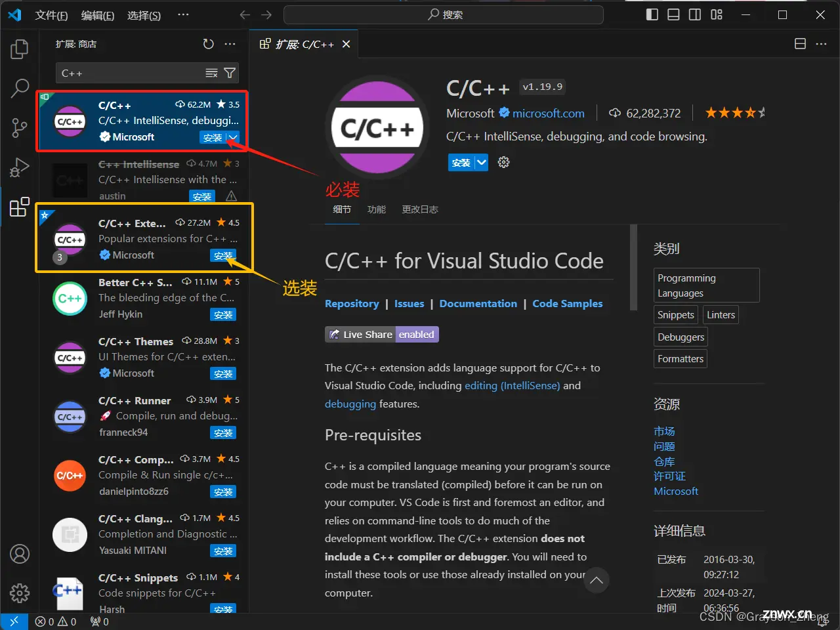Split the editor layout icon
This screenshot has height=630, width=840.
(800, 44)
